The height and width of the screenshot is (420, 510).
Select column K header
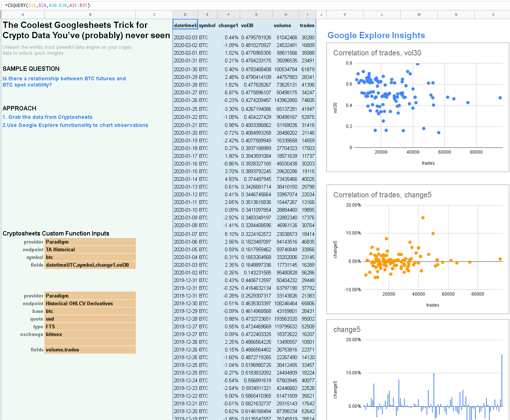point(345,15)
